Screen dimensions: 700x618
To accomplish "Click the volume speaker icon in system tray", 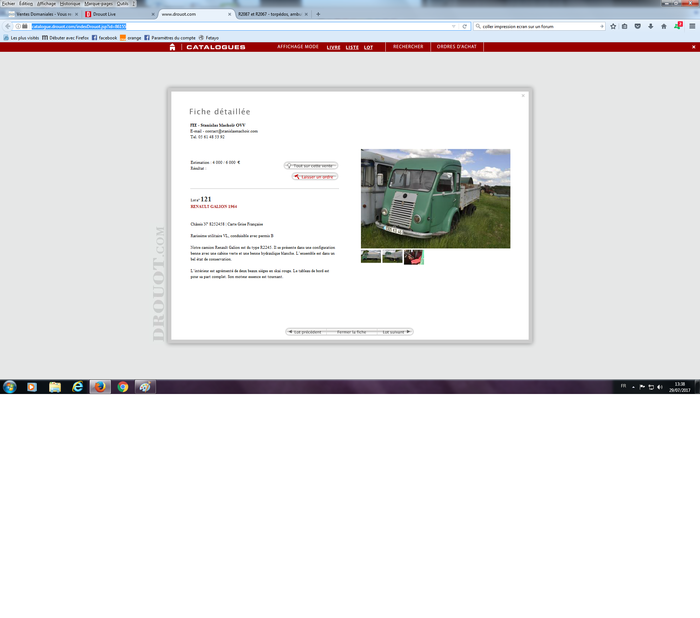I will pyautogui.click(x=660, y=387).
